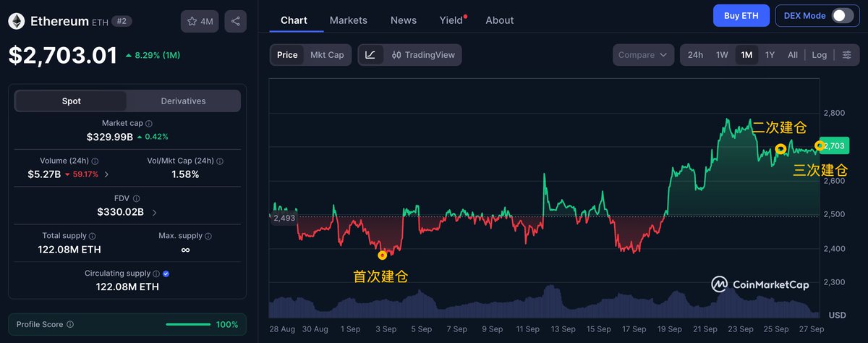868x343 pixels.
Task: Expand Volume (24h) details chevron
Action: 107,174
